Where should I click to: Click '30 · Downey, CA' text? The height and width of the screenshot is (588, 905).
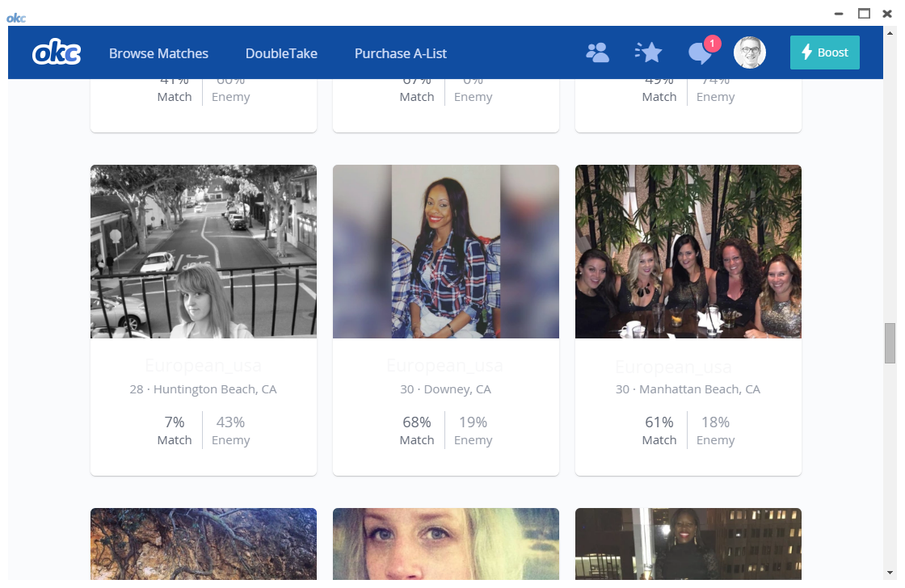pos(445,389)
